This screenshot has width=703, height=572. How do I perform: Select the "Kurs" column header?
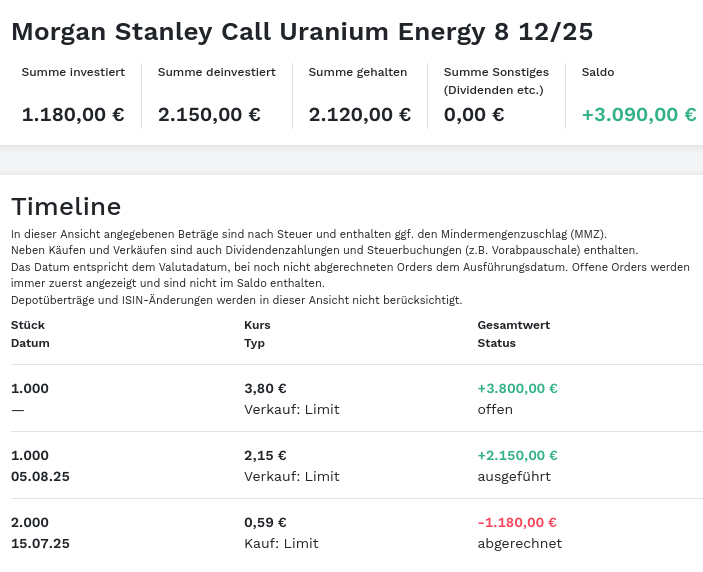[257, 325]
